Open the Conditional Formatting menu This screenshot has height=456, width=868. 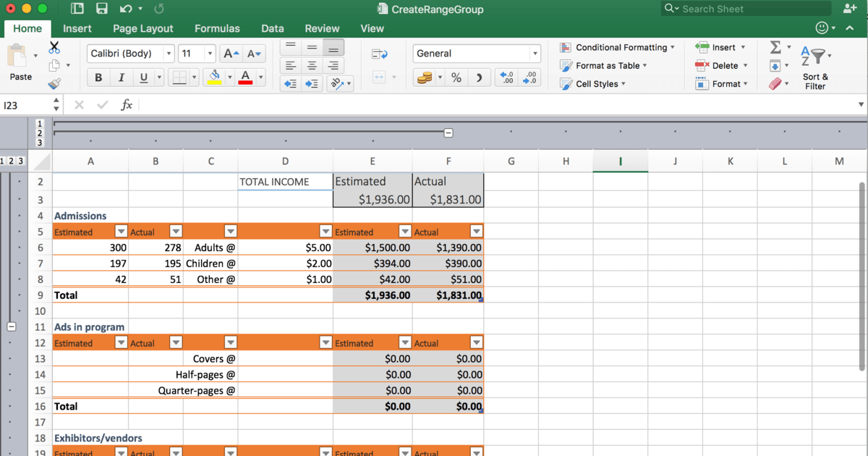click(618, 47)
